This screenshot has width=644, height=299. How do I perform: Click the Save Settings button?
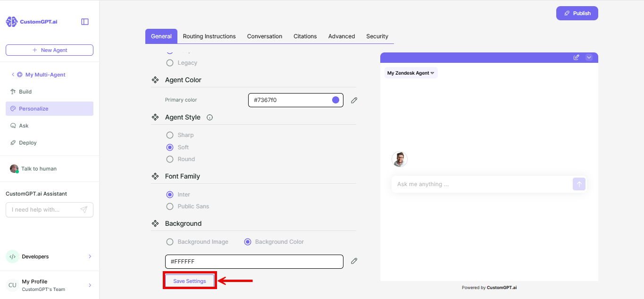click(x=190, y=281)
